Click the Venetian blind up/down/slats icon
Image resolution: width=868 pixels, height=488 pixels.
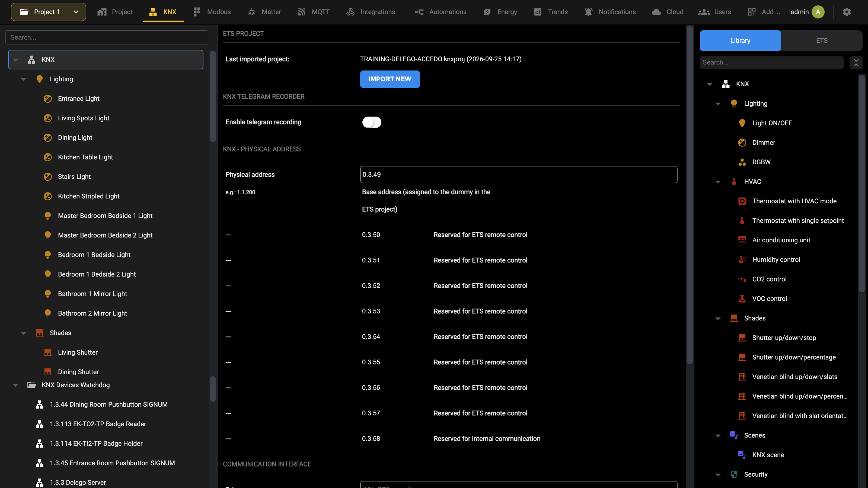(742, 377)
